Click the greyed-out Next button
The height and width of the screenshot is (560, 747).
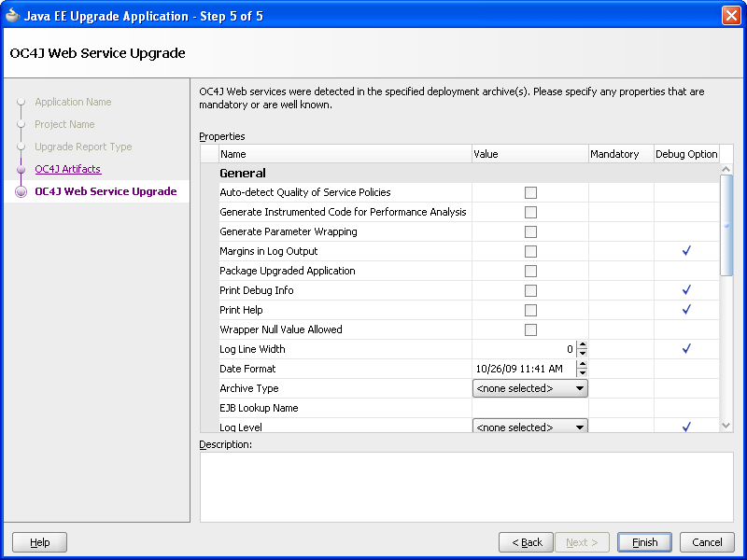pyautogui.click(x=582, y=542)
